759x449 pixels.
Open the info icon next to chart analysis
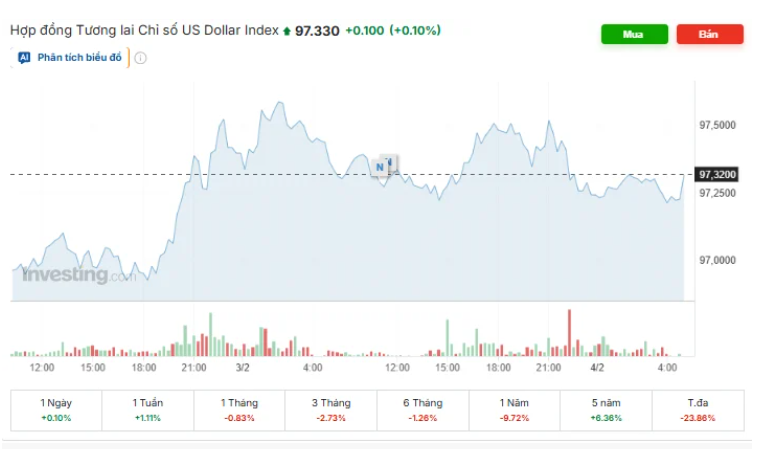[140, 58]
